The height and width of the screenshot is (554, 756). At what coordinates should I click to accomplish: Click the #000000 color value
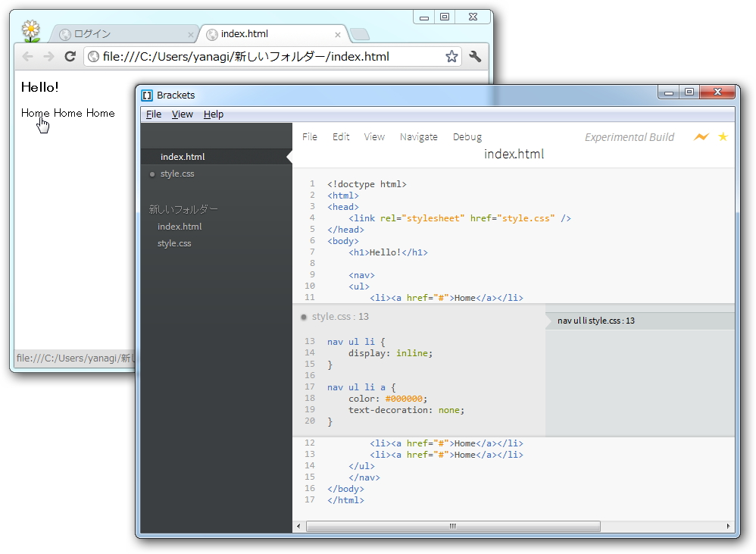404,399
